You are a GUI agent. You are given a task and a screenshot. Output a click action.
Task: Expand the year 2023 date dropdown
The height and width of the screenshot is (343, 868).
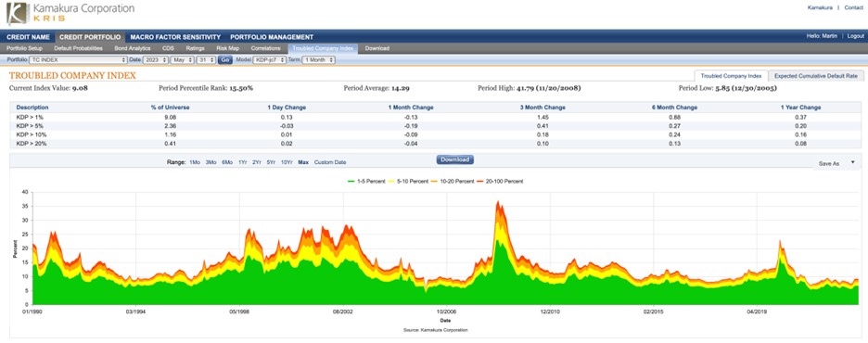click(x=156, y=59)
